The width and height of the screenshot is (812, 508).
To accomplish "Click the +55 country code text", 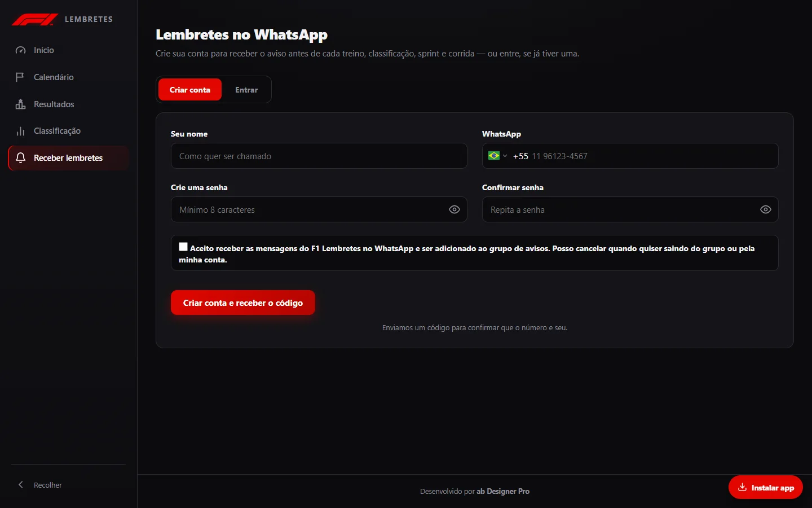I will coord(520,156).
